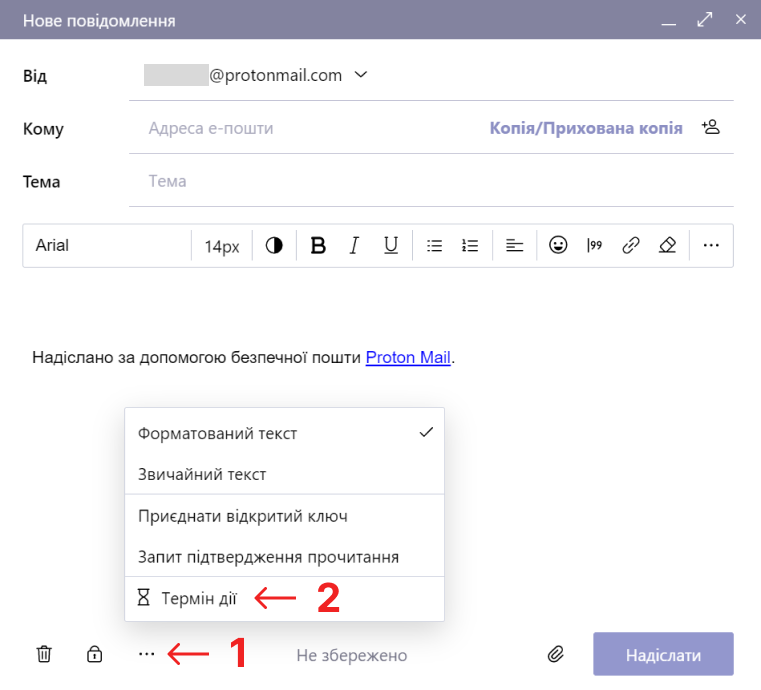Open the Proton Mail signature link
Image resolution: width=761 pixels, height=690 pixels.
click(x=408, y=357)
